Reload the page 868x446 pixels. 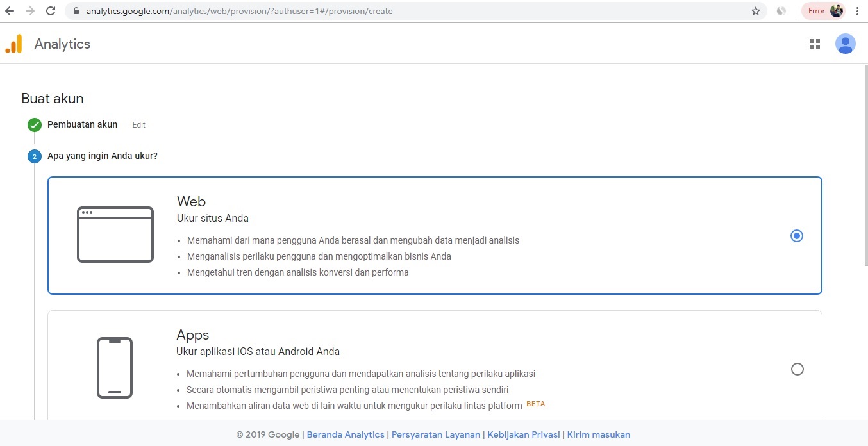[50, 11]
